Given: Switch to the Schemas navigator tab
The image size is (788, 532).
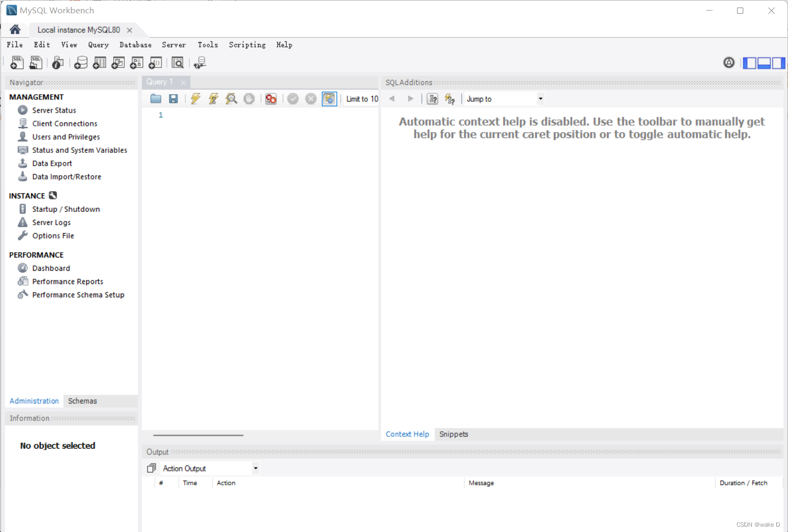Looking at the screenshot, I should pyautogui.click(x=82, y=401).
